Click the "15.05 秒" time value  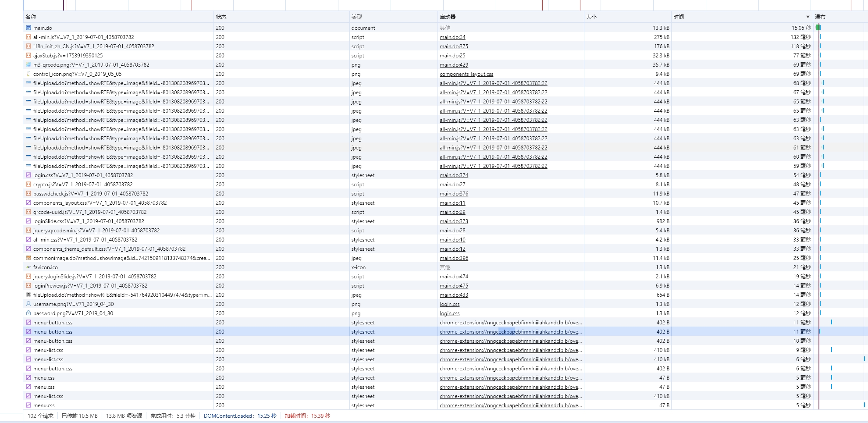801,28
